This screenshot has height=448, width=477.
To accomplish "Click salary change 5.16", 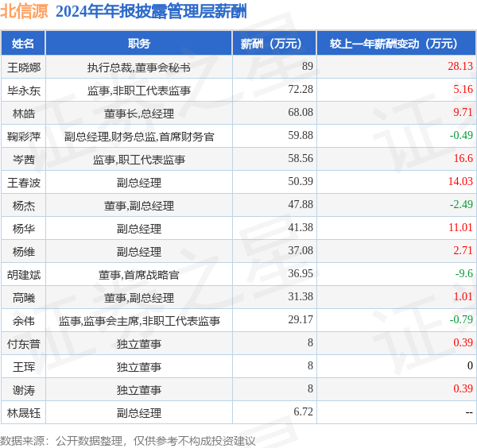I will coord(463,89).
